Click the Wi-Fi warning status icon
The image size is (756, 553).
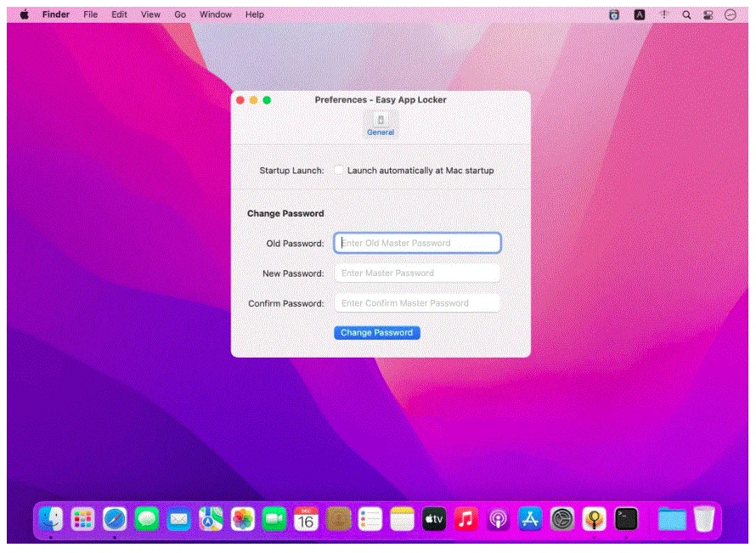pyautogui.click(x=664, y=14)
